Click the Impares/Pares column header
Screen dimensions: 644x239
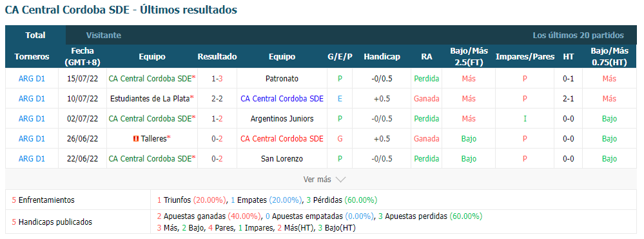[x=525, y=57]
